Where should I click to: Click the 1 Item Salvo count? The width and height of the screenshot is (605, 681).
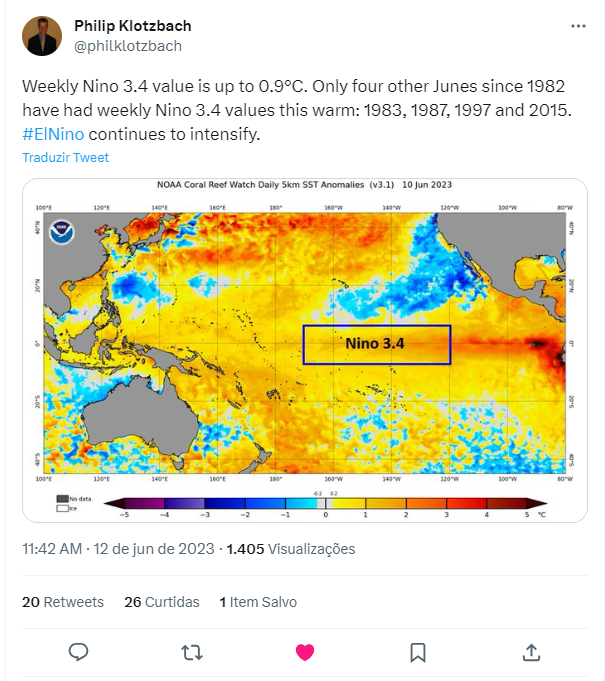[258, 602]
